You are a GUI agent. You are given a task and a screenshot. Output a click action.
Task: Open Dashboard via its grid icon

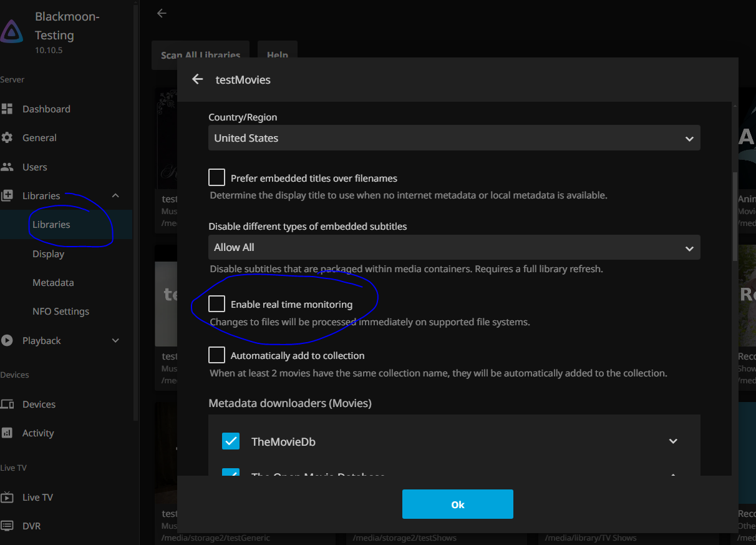(x=7, y=109)
